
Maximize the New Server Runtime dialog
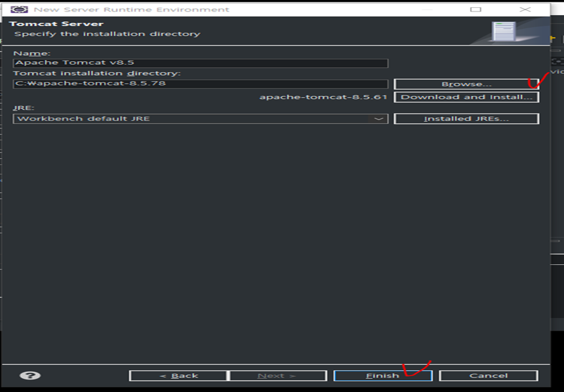pyautogui.click(x=475, y=9)
